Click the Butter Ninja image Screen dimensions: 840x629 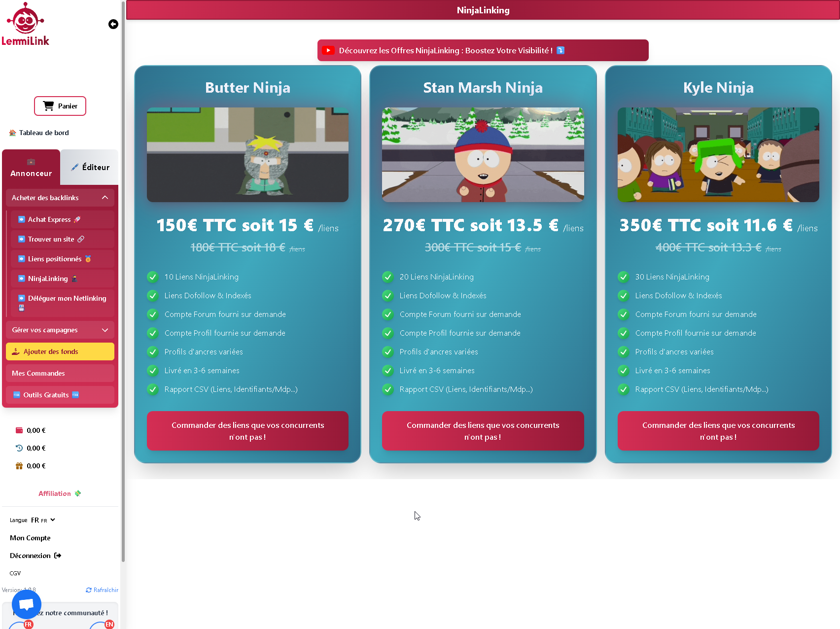click(x=247, y=155)
